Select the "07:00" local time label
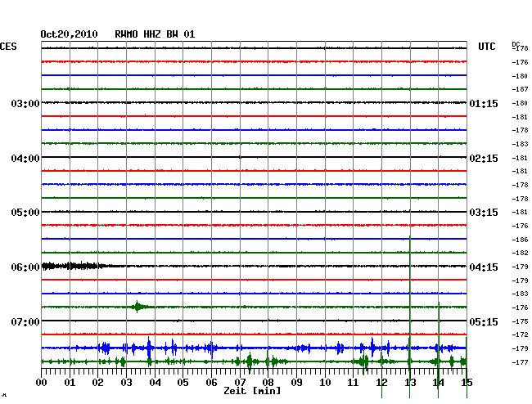Screen dimensions: 532x404 (25, 321)
